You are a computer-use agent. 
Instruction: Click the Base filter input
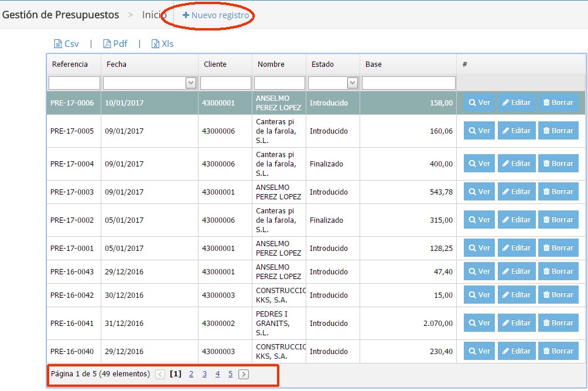point(408,83)
